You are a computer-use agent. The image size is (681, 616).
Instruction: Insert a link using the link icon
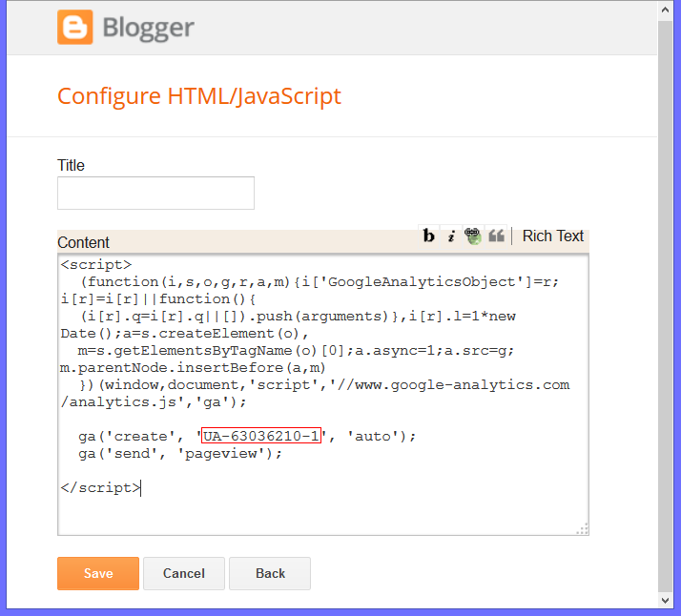coord(473,236)
